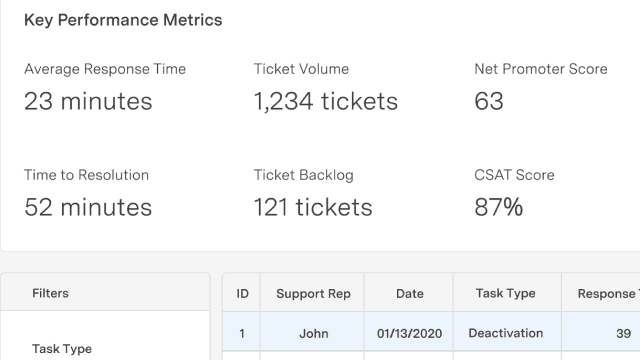The width and height of the screenshot is (640, 360).
Task: Select the Average Response Time label
Action: 105,69
